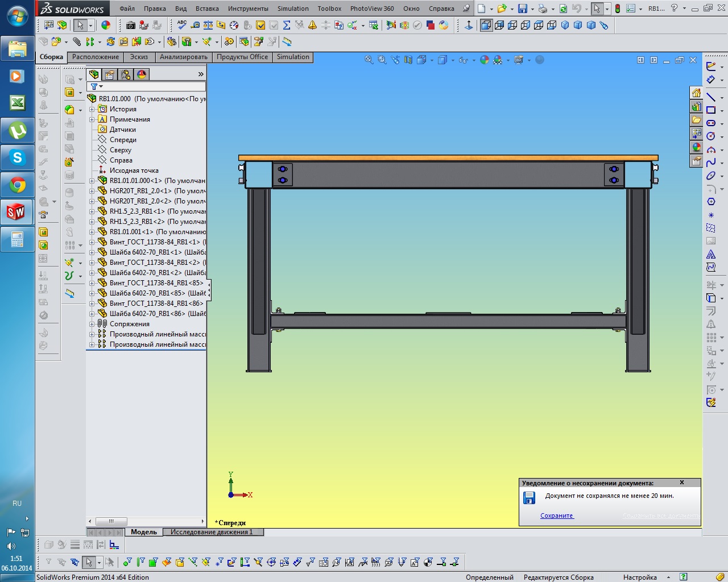Viewport: 728px width, 582px height.
Task: Expand the История tree node
Action: (x=92, y=109)
